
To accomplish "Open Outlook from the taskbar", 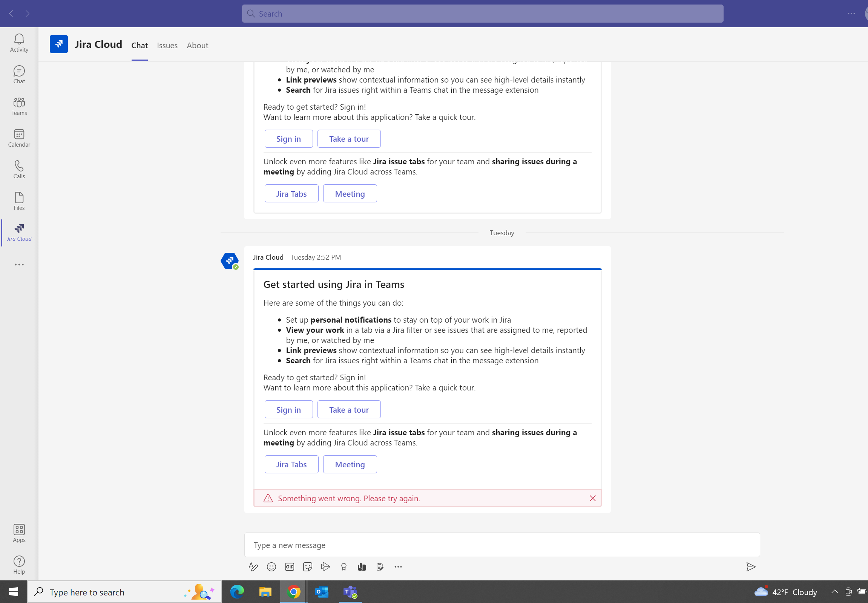I will click(x=322, y=592).
